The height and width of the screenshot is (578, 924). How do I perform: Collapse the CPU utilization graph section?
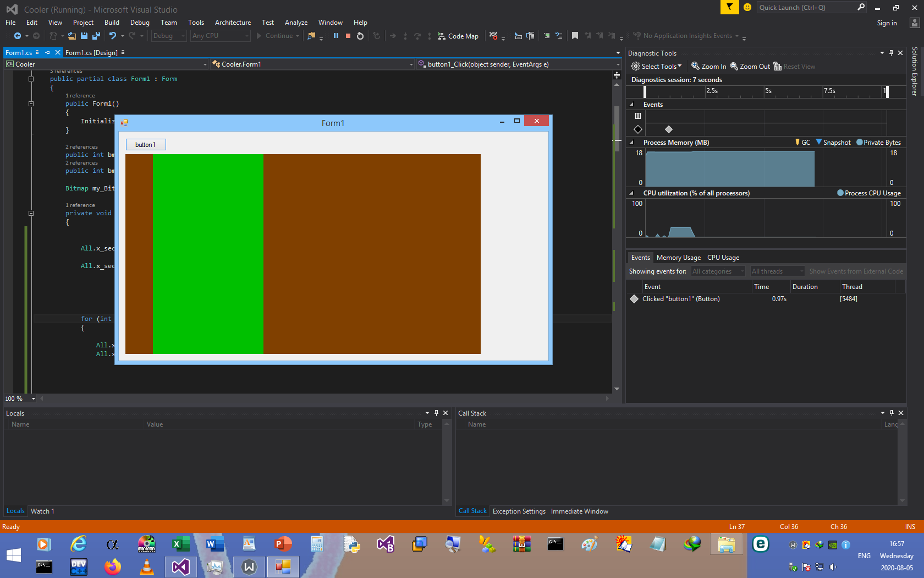631,193
